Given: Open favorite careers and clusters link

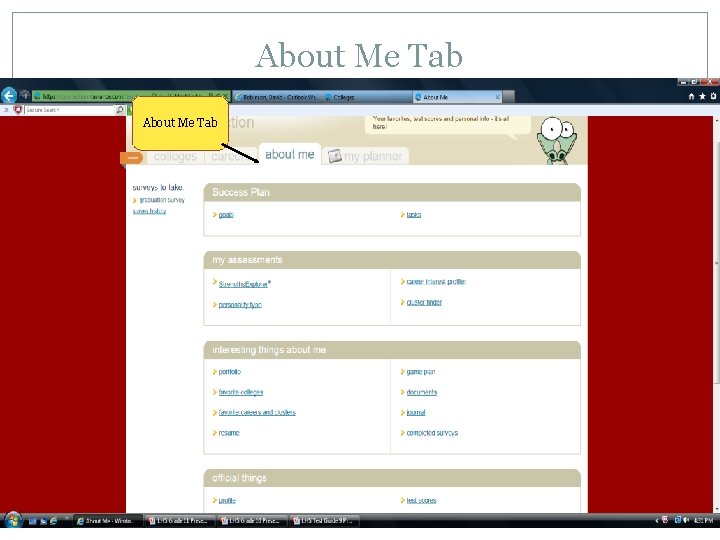Looking at the screenshot, I should pyautogui.click(x=257, y=412).
